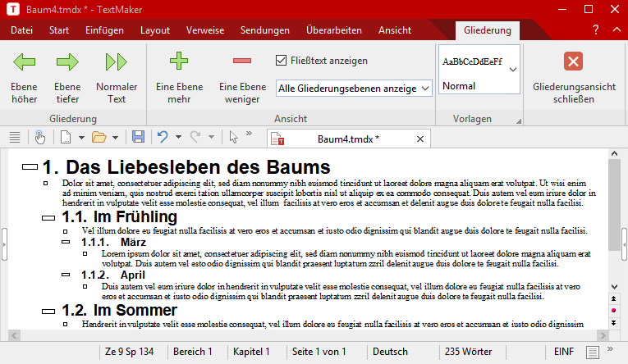This screenshot has width=628, height=364.
Task: Click the Ebene höher green left arrow
Action: coord(25,61)
